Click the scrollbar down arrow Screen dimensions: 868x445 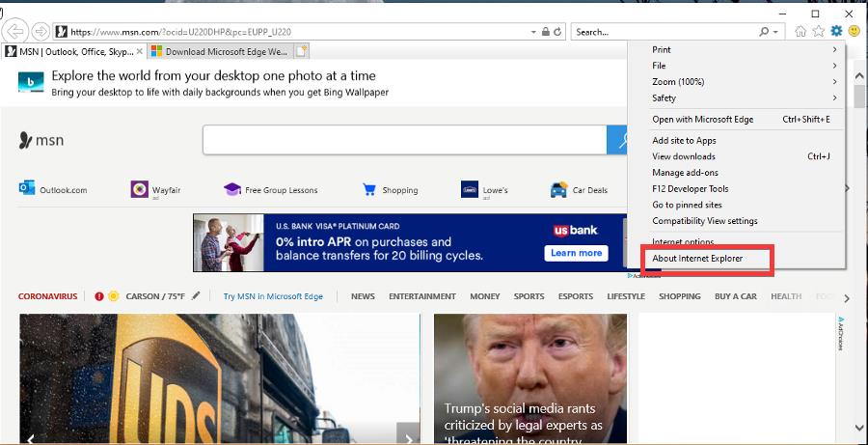859,428
